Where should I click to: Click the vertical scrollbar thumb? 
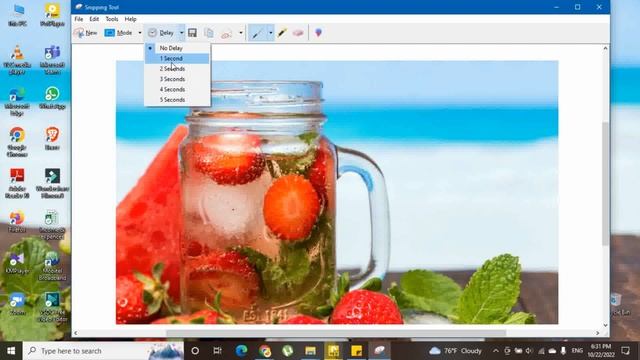[605, 184]
